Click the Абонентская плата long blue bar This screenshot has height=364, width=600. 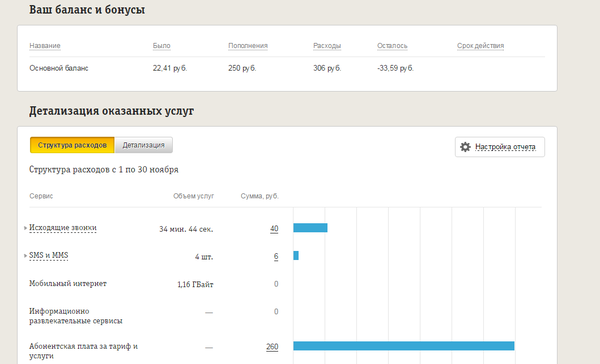[x=404, y=346]
